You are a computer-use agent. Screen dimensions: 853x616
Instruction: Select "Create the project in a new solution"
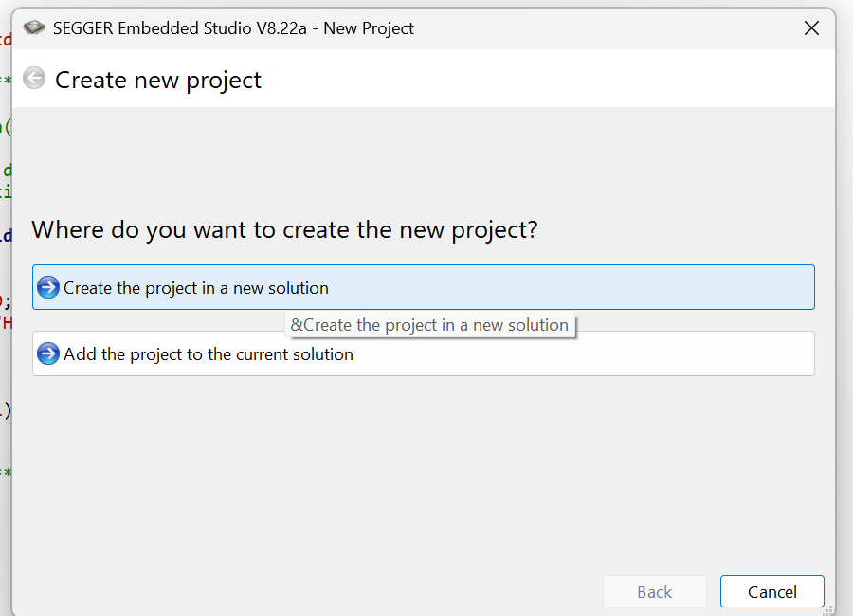196,287
